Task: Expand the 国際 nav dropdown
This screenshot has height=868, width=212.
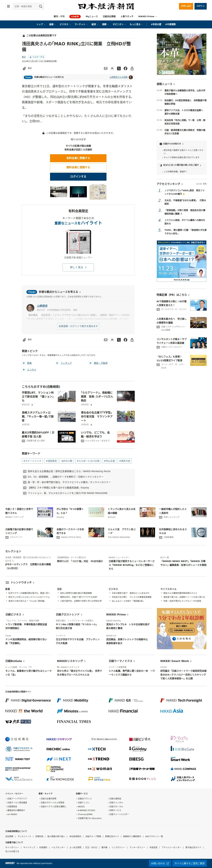Action: pos(106,24)
